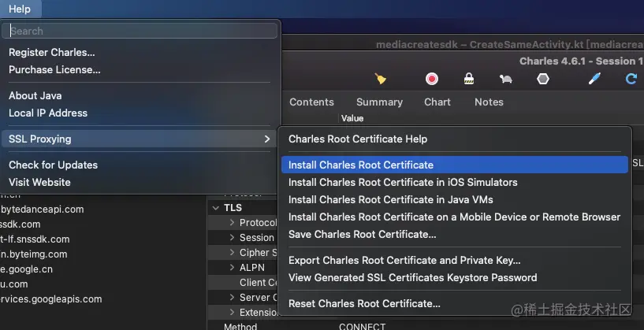This screenshot has width=644, height=330.
Task: Switch to the Summary tab
Action: [x=379, y=102]
